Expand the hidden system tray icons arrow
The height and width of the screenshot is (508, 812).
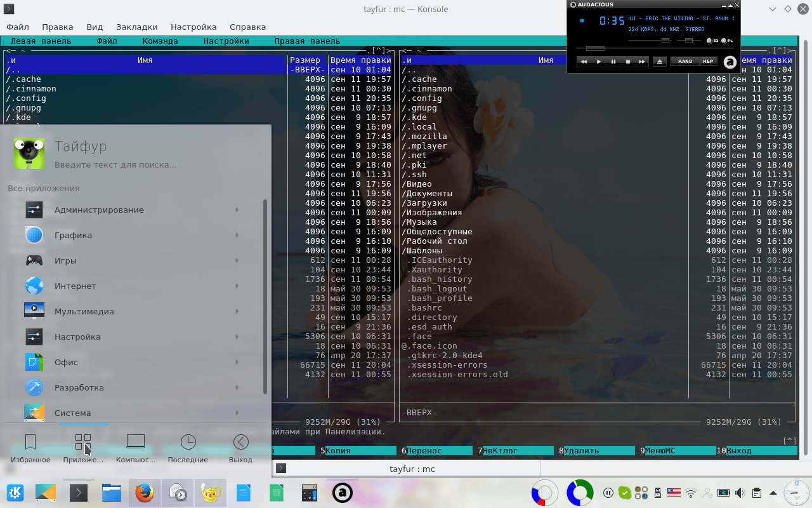click(772, 492)
